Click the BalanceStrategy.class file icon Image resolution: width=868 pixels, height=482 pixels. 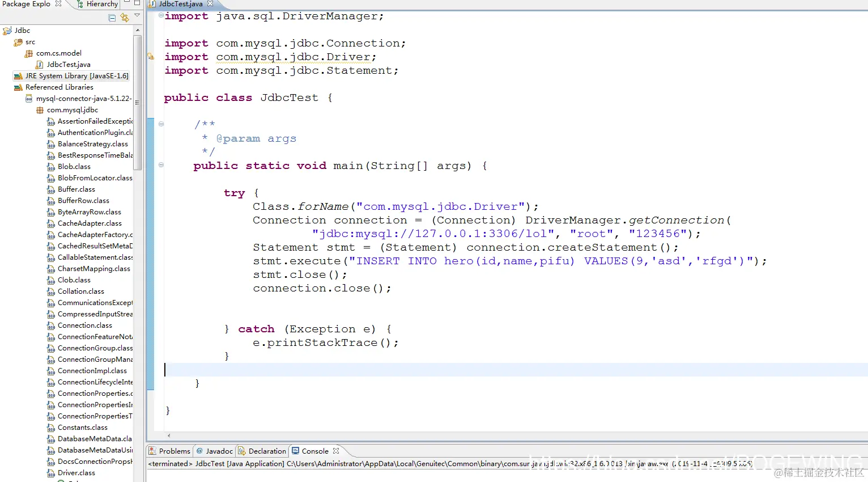[x=51, y=144]
